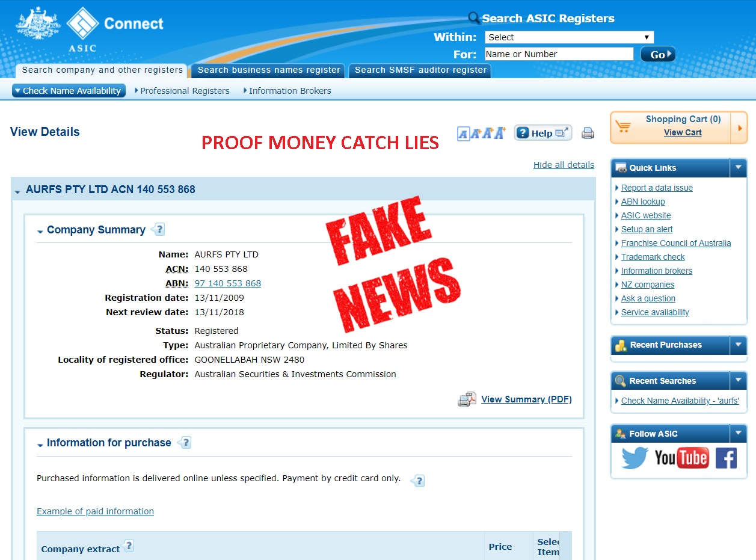Viewport: 756px width, 560px height.
Task: Click the shopping cart icon
Action: [x=623, y=126]
